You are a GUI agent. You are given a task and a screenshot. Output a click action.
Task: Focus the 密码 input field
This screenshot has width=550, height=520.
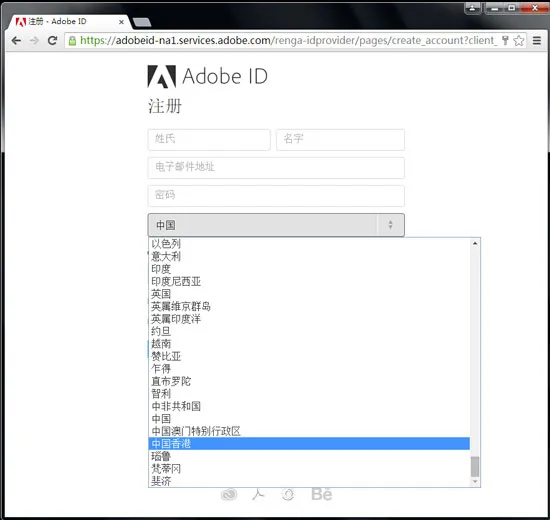pos(276,196)
